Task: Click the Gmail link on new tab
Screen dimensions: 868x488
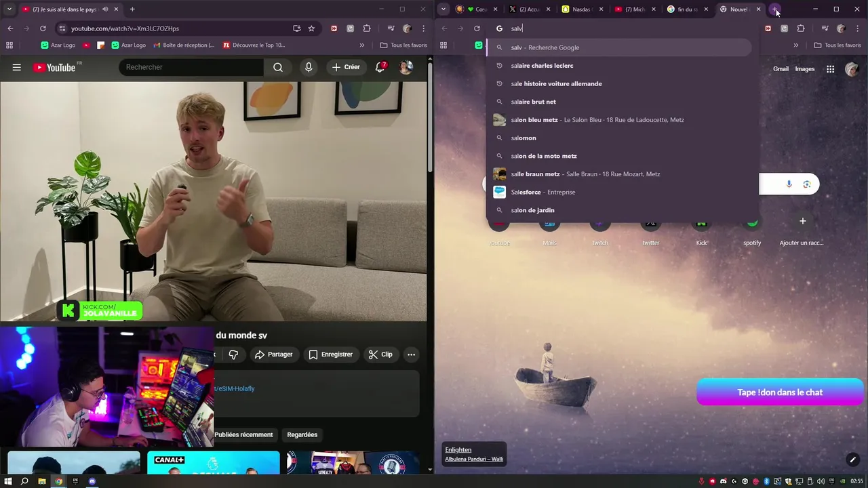Action: 781,69
